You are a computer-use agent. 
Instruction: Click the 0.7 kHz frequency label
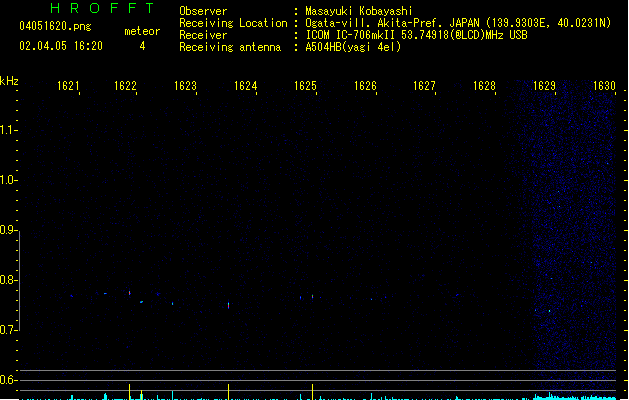tap(8, 330)
